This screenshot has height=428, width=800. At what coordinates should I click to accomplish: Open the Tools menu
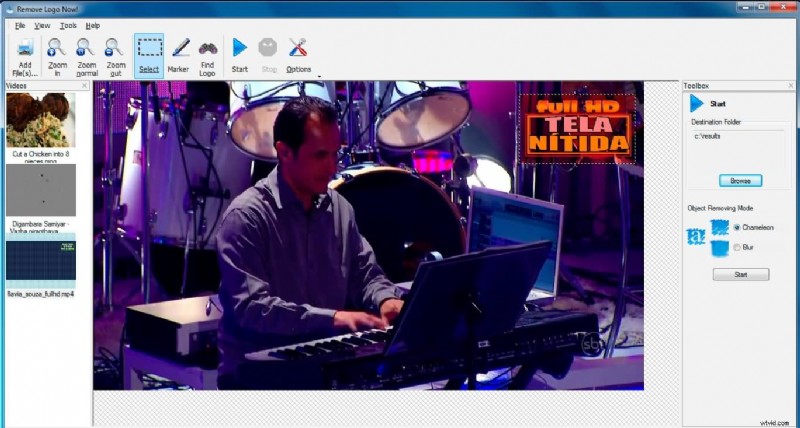pos(68,25)
